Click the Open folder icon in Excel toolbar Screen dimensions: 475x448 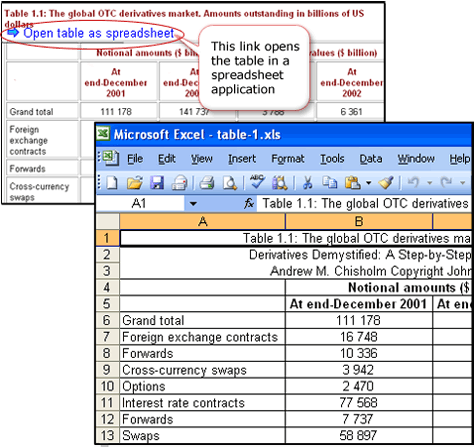(135, 183)
